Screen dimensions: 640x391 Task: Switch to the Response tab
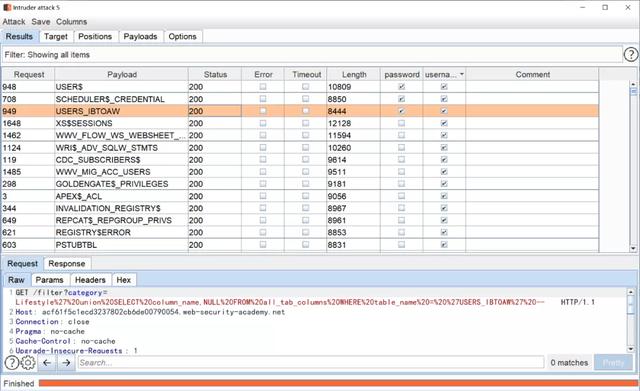click(67, 264)
